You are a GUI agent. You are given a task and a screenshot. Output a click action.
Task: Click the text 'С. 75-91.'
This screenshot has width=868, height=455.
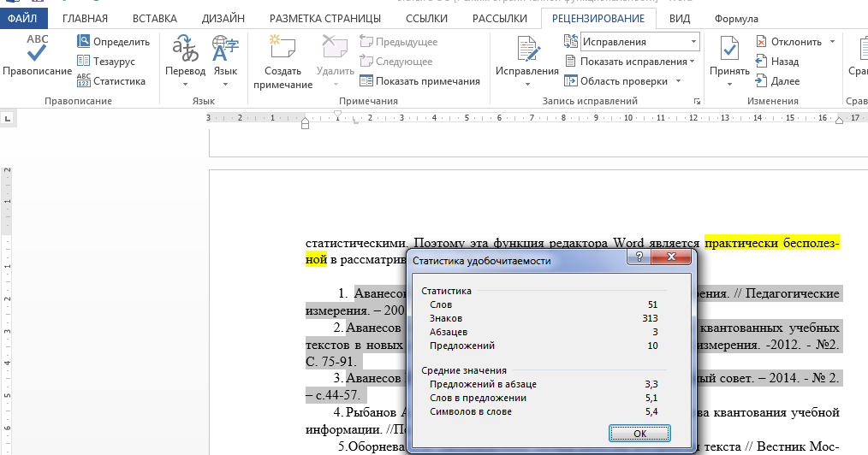(330, 362)
